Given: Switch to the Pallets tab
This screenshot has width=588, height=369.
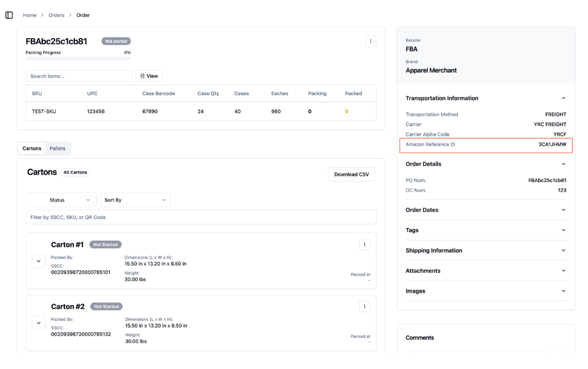Looking at the screenshot, I should (57, 148).
